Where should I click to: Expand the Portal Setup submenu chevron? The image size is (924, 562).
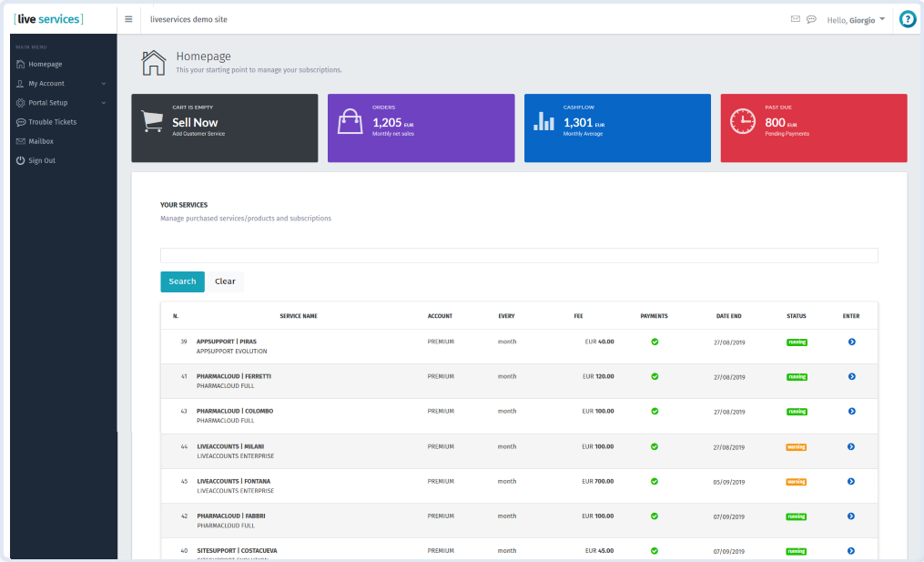(104, 103)
